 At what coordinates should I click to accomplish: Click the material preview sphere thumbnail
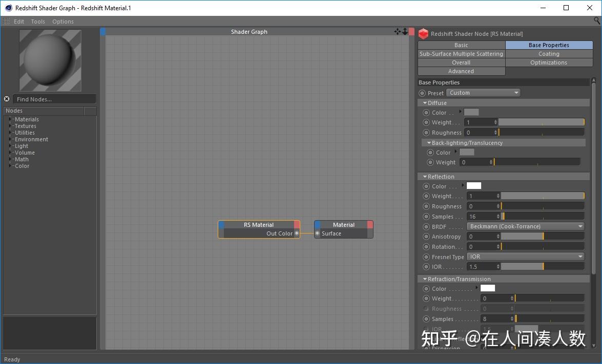pyautogui.click(x=50, y=60)
